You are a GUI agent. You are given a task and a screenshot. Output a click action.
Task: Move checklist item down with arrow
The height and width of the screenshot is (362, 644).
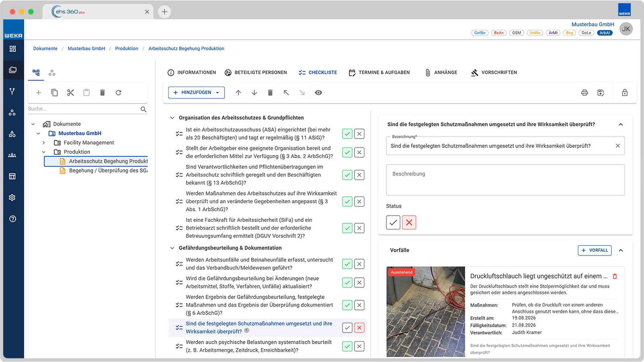tap(254, 93)
